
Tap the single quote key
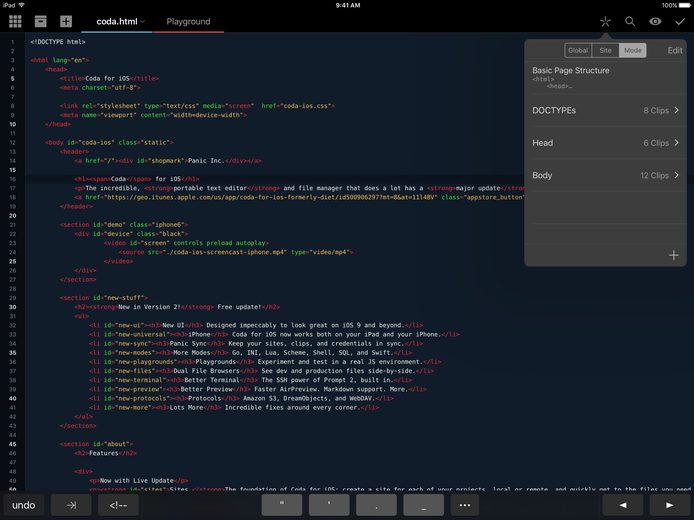coord(329,505)
